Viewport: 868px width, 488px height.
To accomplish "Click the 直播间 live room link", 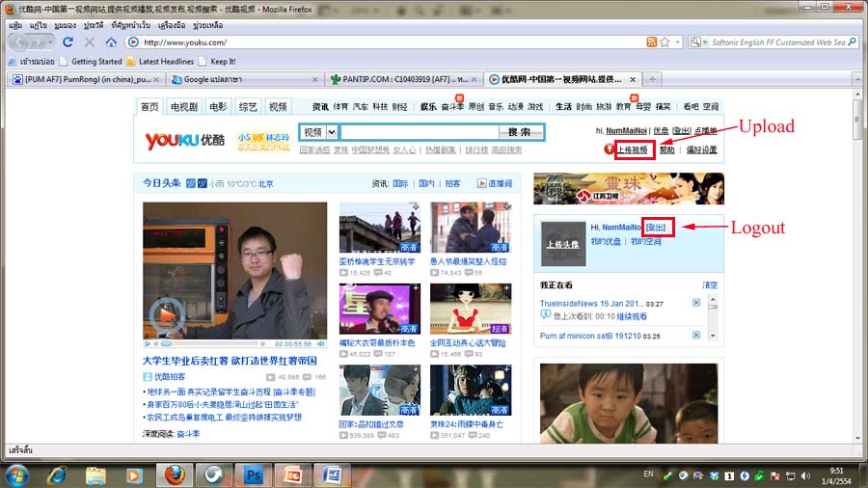I will coord(495,183).
